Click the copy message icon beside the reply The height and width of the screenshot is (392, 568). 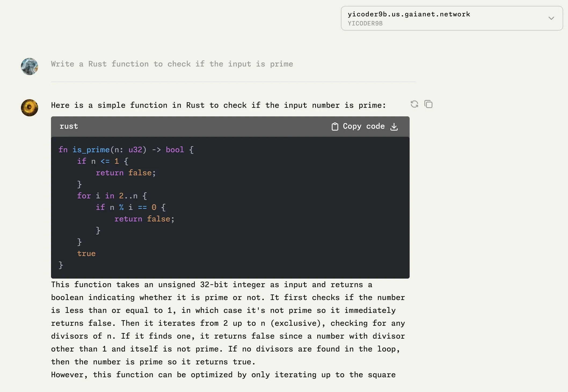[428, 104]
